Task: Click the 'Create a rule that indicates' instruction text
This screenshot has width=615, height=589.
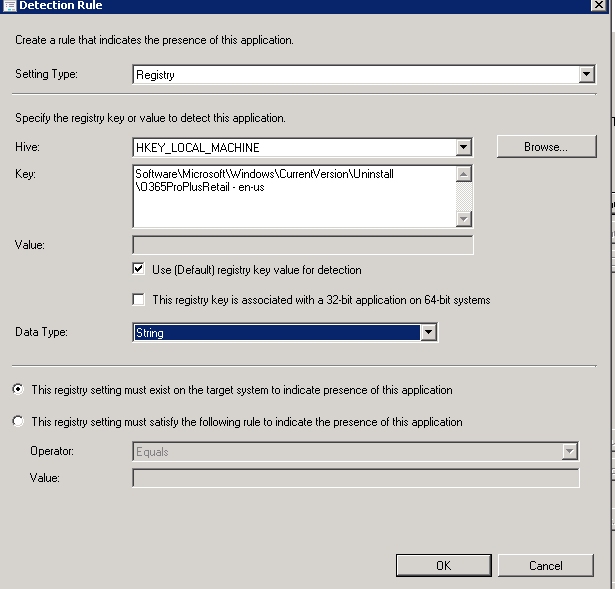Action: (x=154, y=40)
